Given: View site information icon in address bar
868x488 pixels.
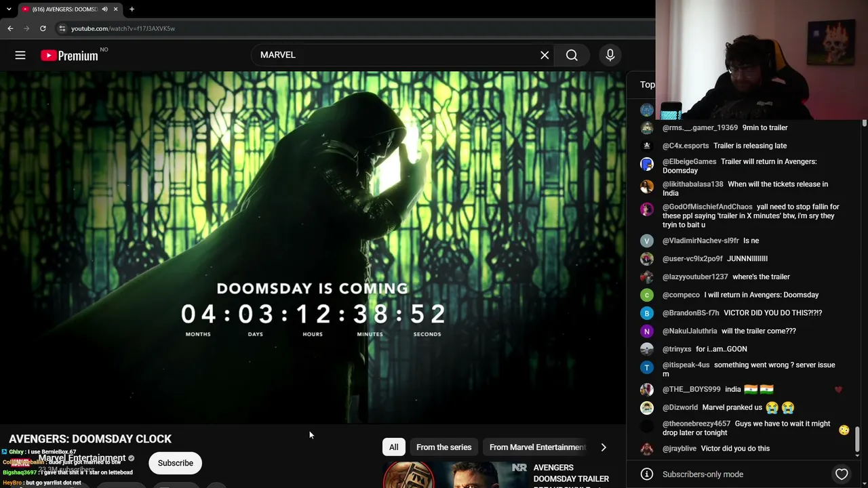Looking at the screenshot, I should [x=62, y=28].
